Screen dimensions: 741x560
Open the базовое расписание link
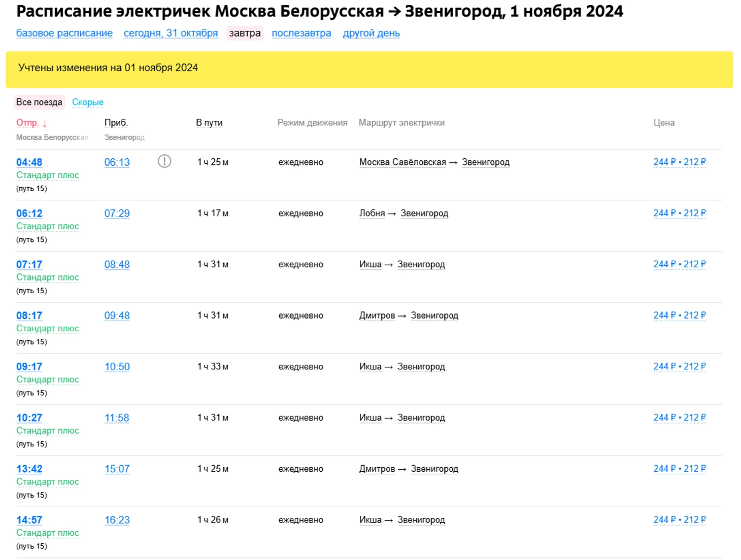tap(64, 33)
